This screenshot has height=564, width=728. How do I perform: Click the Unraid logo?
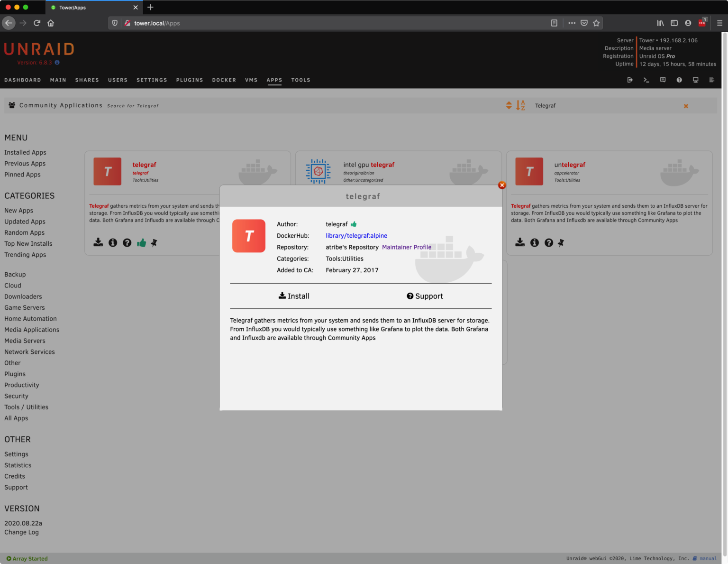click(x=39, y=49)
